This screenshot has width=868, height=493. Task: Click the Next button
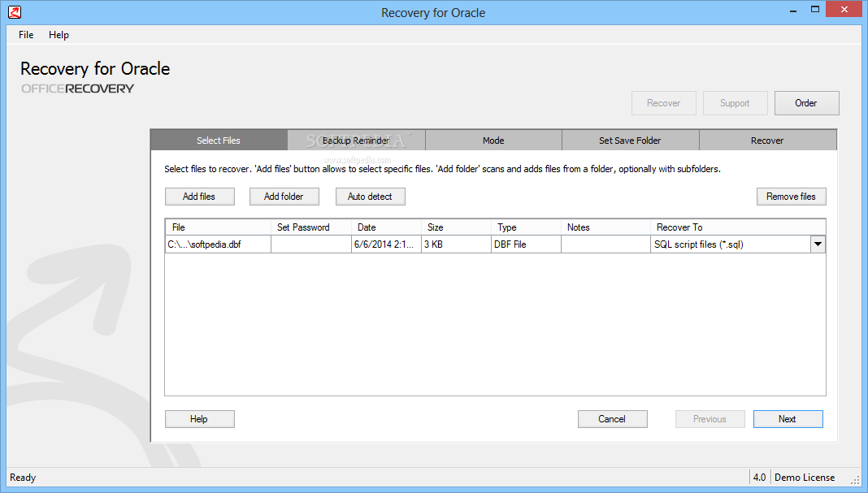coord(788,419)
